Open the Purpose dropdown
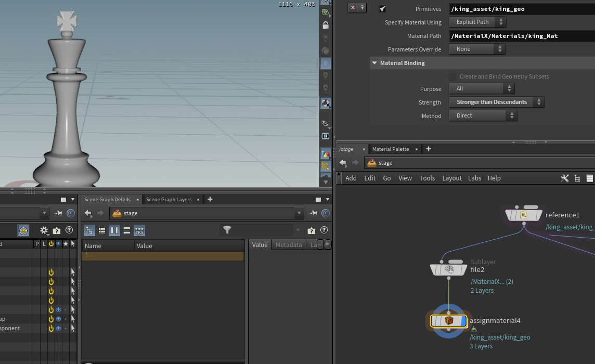This screenshot has width=595, height=364. 482,88
